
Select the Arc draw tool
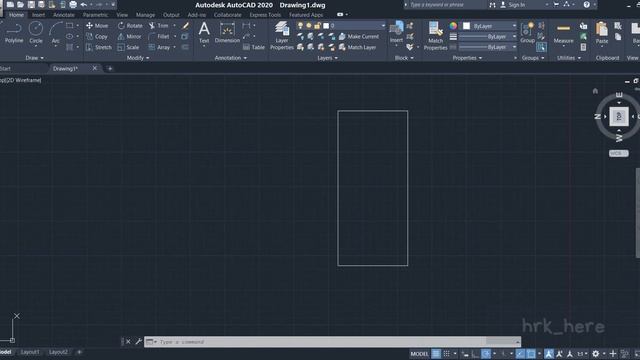56,33
